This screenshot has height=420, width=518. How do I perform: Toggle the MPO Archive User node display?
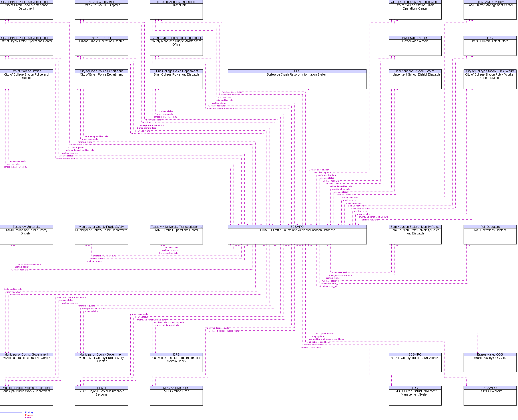(x=176, y=390)
